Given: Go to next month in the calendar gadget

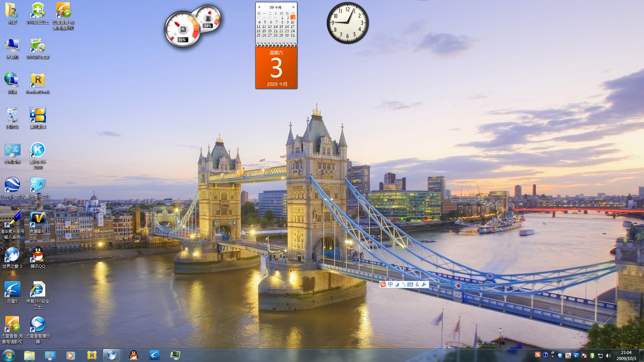Looking at the screenshot, I should point(293,7).
